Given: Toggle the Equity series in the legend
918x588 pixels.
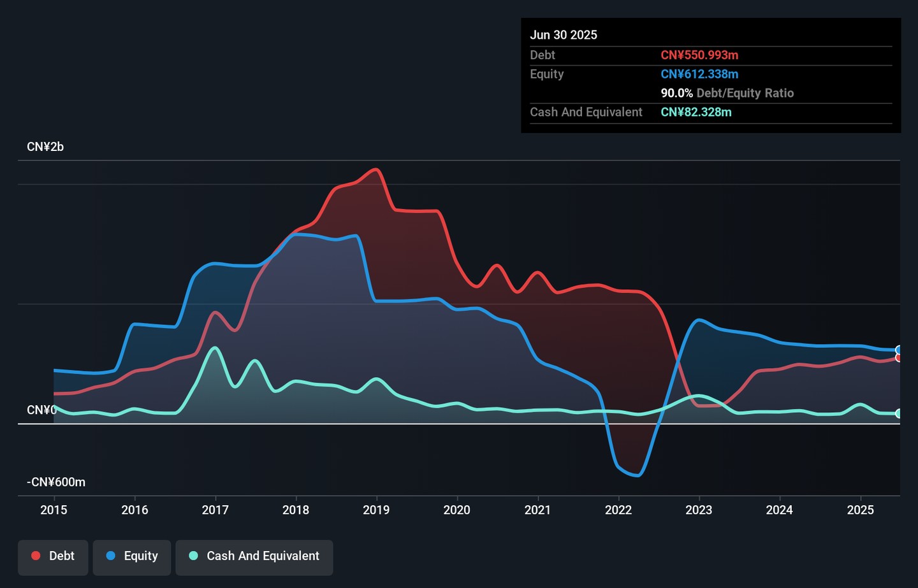Looking at the screenshot, I should [132, 556].
